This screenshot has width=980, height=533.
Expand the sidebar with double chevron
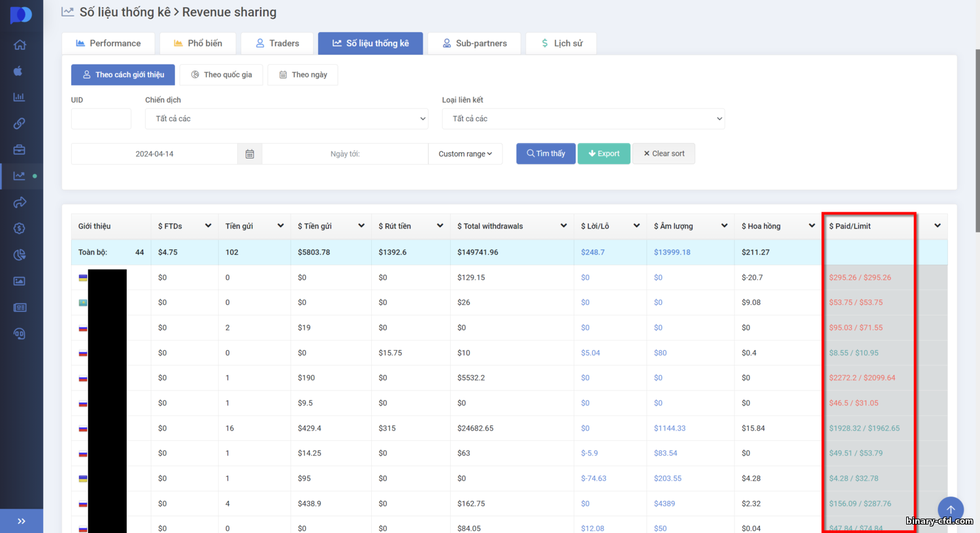[x=22, y=521]
